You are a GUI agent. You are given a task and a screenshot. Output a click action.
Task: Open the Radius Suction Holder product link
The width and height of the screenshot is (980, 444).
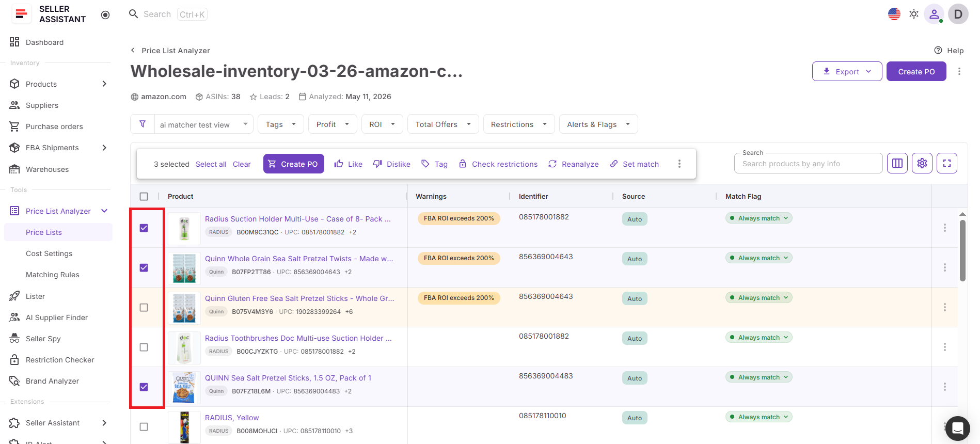coord(298,219)
